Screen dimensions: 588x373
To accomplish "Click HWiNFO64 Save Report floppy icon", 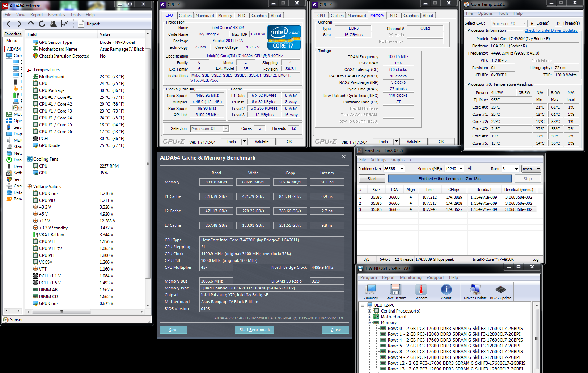I will 395,292.
